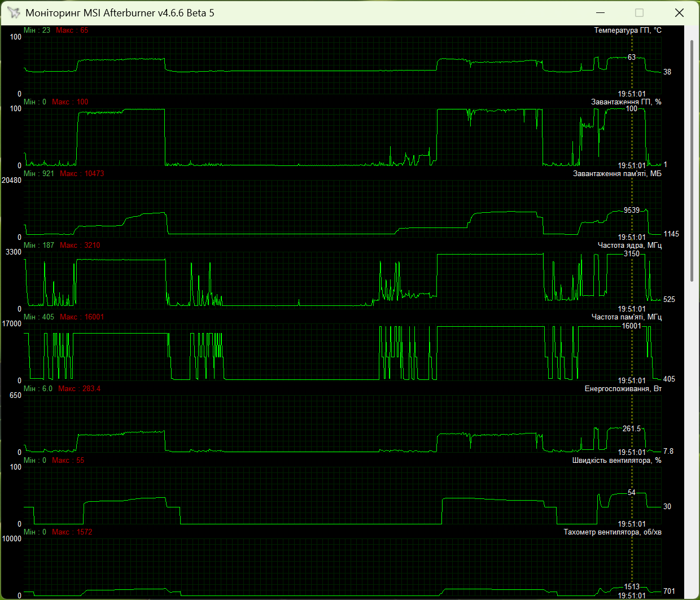Click the 3300 axis label on core clock graph

pyautogui.click(x=14, y=252)
